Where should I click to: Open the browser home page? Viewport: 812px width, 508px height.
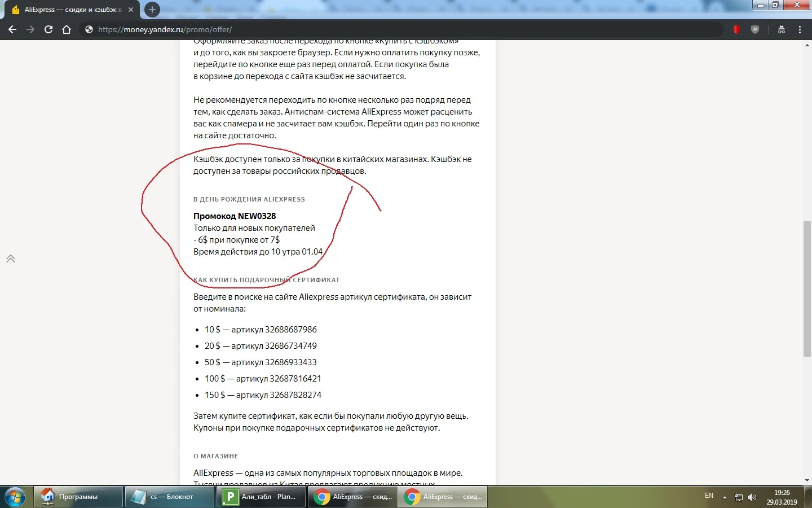pos(67,29)
